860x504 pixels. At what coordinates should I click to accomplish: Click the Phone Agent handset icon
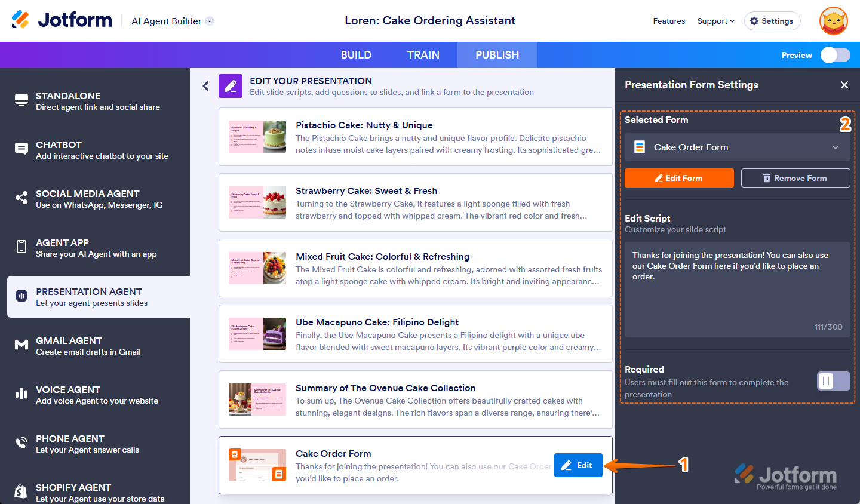click(x=21, y=442)
